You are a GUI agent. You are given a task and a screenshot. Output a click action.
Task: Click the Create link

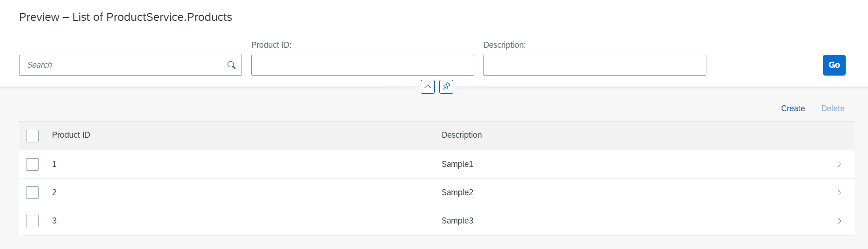(x=793, y=109)
